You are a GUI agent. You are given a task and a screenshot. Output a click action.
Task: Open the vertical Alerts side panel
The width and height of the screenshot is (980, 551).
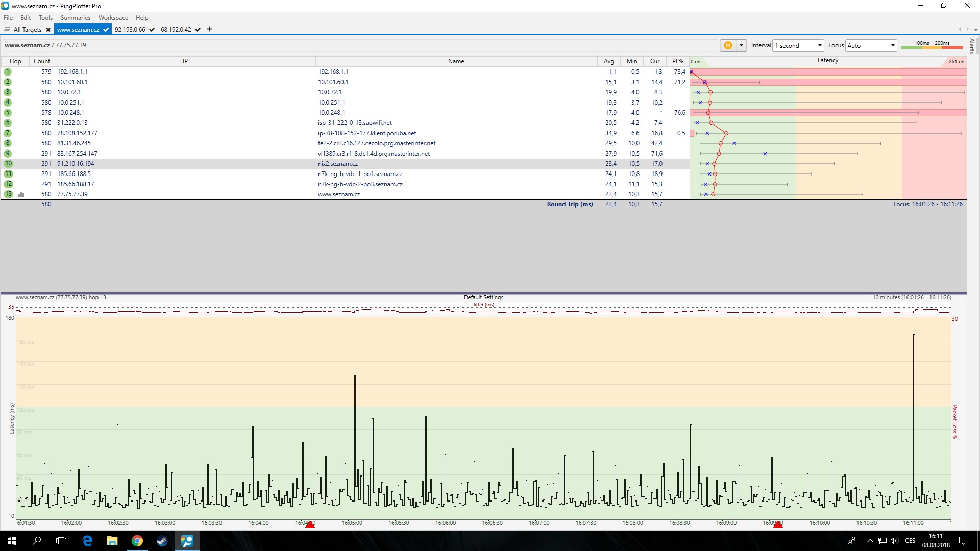(972, 46)
